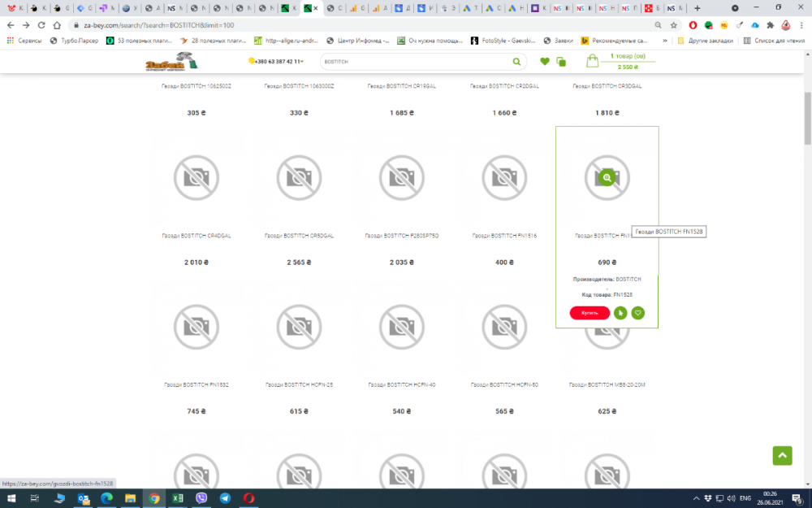Open product Гвозди BOSTITCH CR3DGAL
Image resolution: width=812 pixels, height=508 pixels.
(x=607, y=87)
